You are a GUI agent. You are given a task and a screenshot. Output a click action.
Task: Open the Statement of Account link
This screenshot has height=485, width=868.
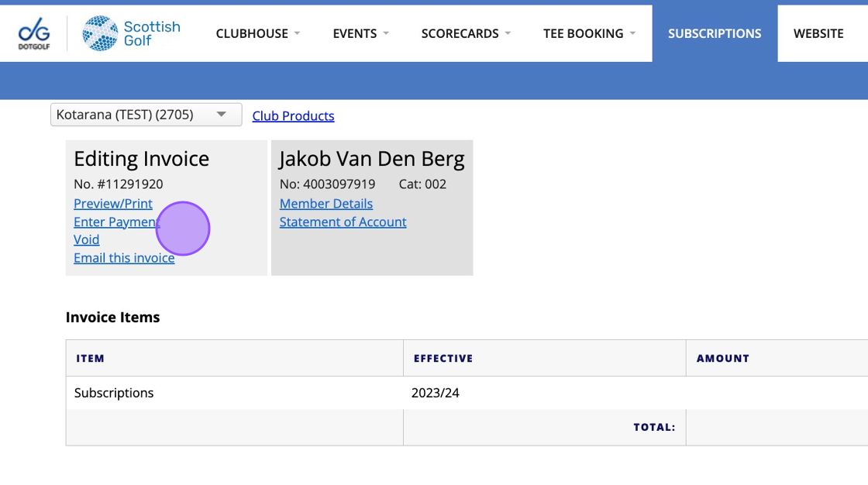coord(343,222)
